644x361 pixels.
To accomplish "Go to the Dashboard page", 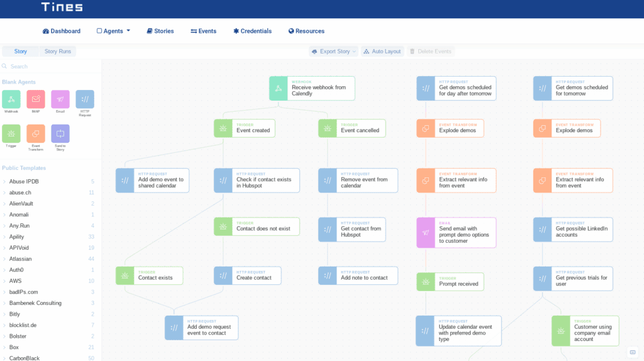I will (x=62, y=31).
